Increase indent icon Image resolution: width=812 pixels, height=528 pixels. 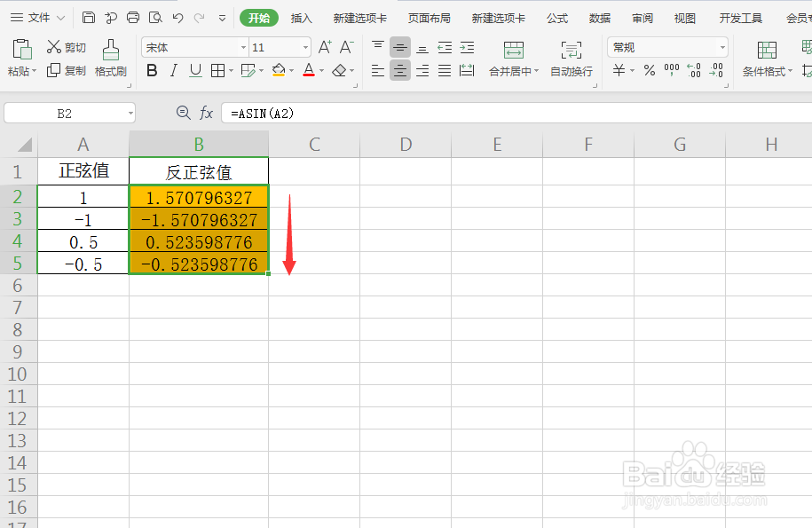tap(467, 48)
